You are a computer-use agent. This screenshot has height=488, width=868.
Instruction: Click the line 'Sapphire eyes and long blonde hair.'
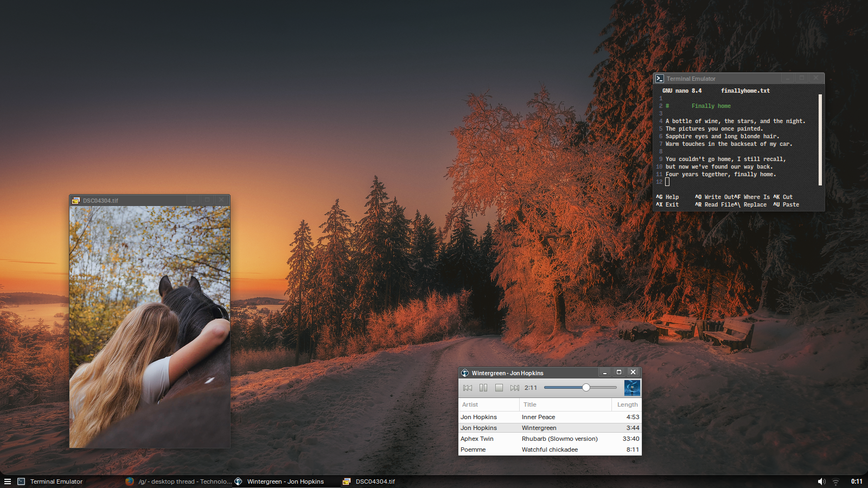tap(723, 136)
